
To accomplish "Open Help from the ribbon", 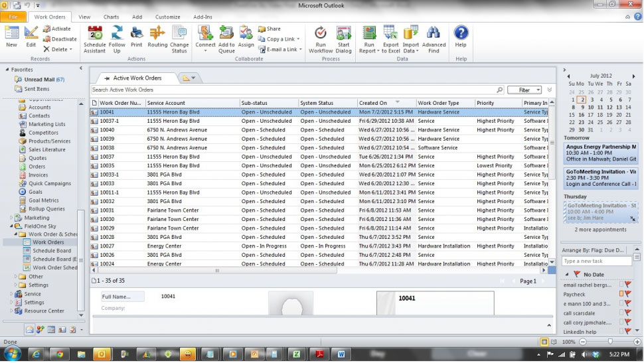I will click(461, 36).
